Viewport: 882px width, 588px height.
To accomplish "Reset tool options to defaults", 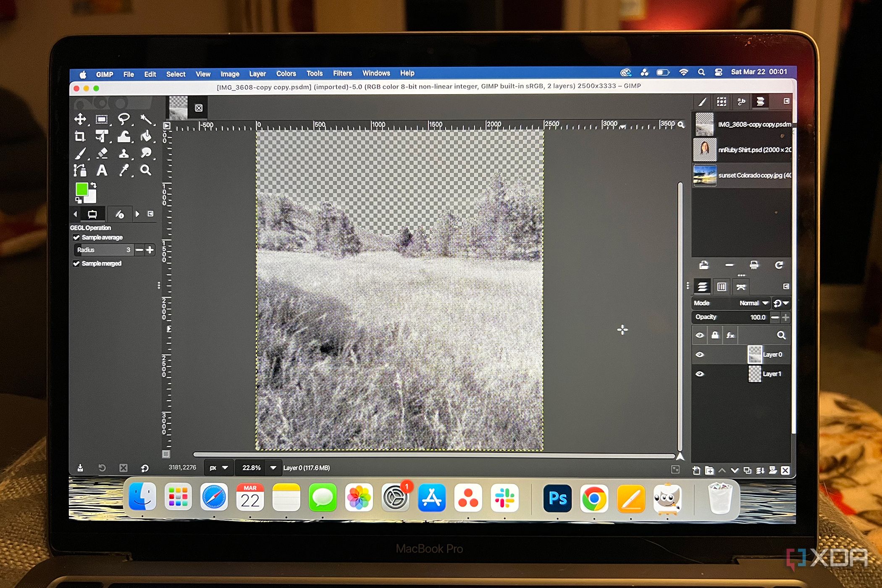I will (x=144, y=468).
